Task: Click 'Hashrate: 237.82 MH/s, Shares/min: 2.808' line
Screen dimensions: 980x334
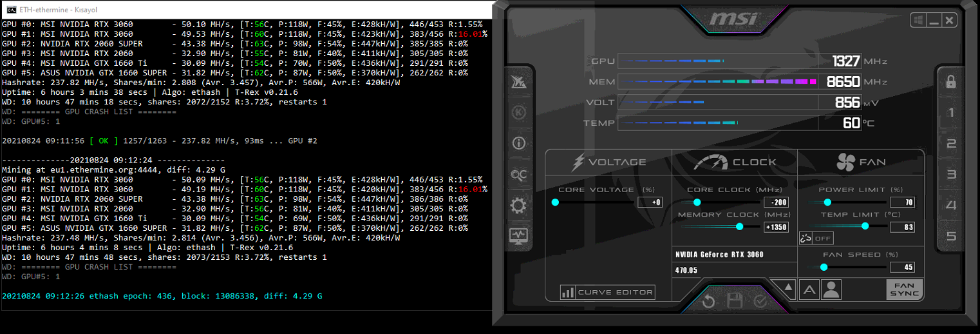Action: click(201, 83)
